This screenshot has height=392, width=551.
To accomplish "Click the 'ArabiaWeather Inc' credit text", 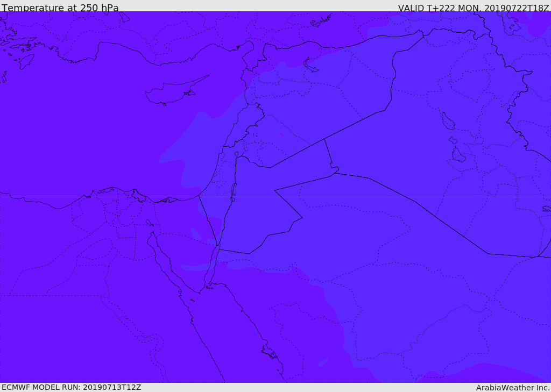I will (x=513, y=388).
